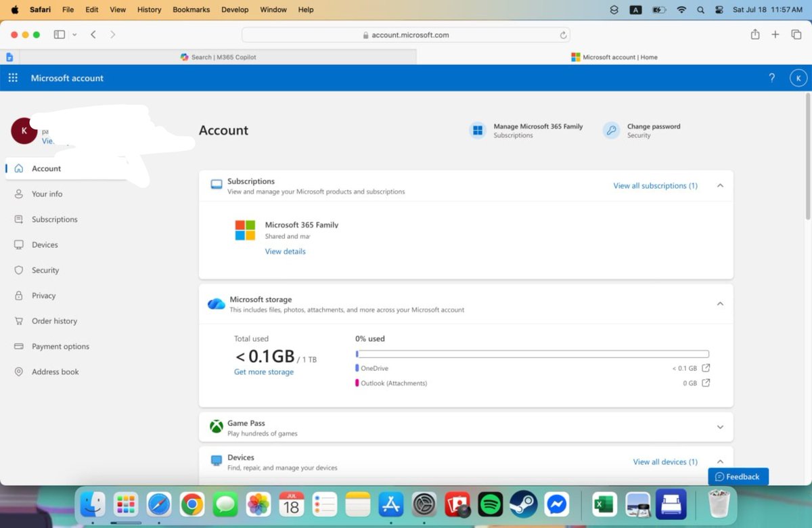The width and height of the screenshot is (812, 528).
Task: Open the help question mark icon
Action: 772,78
